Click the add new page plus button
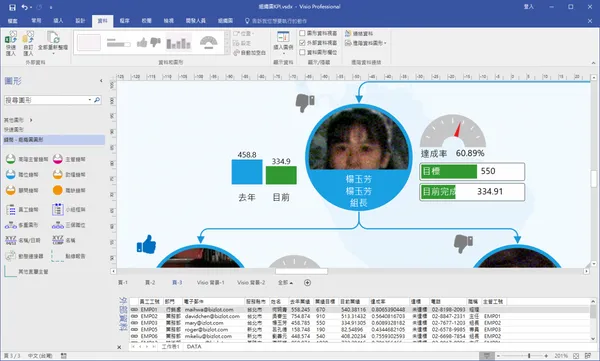 tap(307, 283)
